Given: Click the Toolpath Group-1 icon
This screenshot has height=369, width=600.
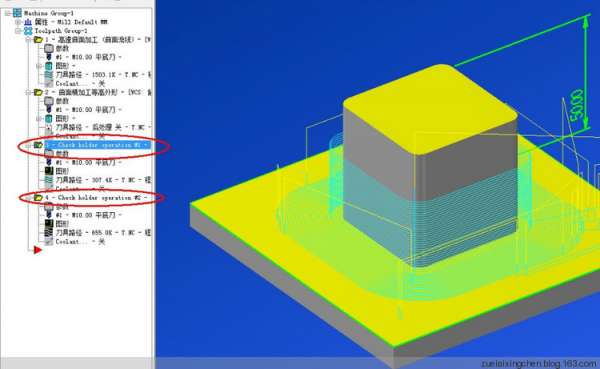Looking at the screenshot, I should coord(28,31).
